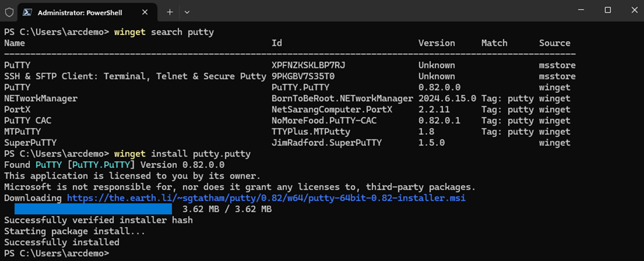Screen dimensions: 644x261
Task: Click the PowerShell tab icon
Action: click(28, 13)
